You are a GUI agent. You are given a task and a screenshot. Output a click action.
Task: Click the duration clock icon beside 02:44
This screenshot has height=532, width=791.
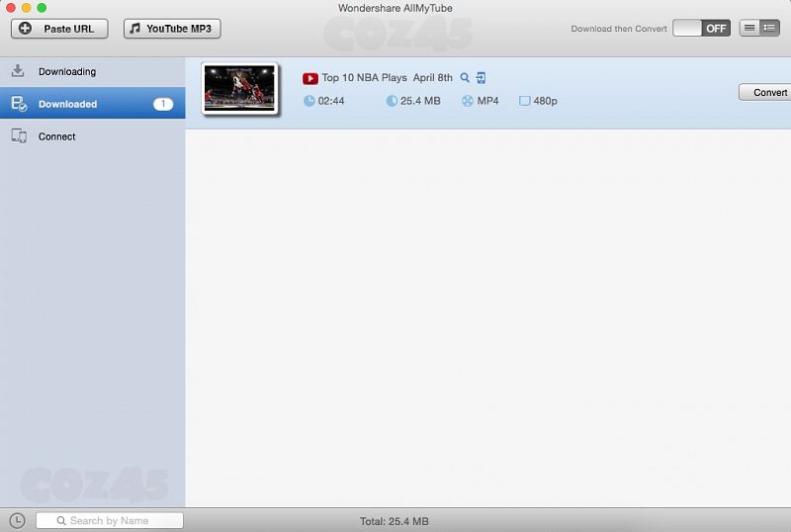pyautogui.click(x=308, y=101)
